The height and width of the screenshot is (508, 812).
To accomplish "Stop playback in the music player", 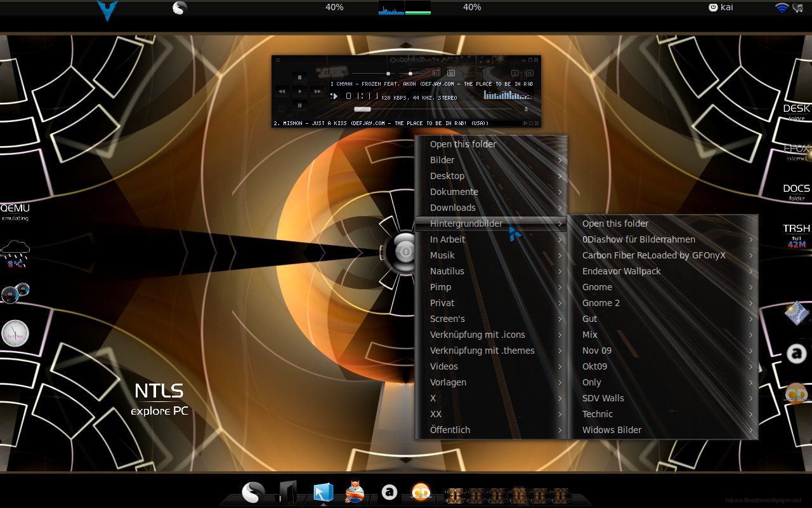I will pyautogui.click(x=299, y=77).
